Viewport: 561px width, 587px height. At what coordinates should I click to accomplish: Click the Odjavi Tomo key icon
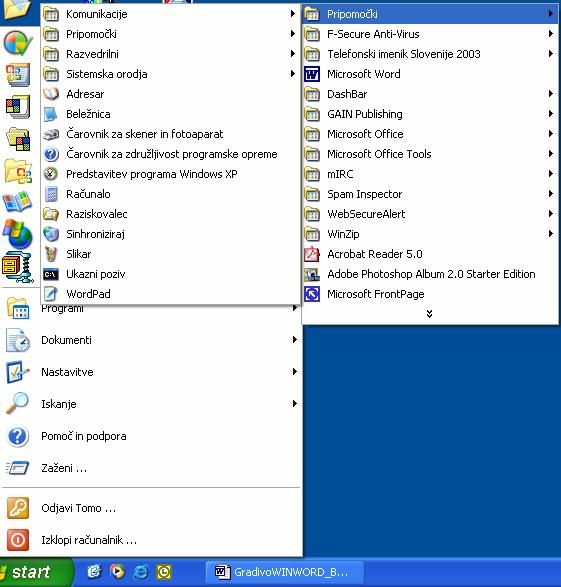17,508
